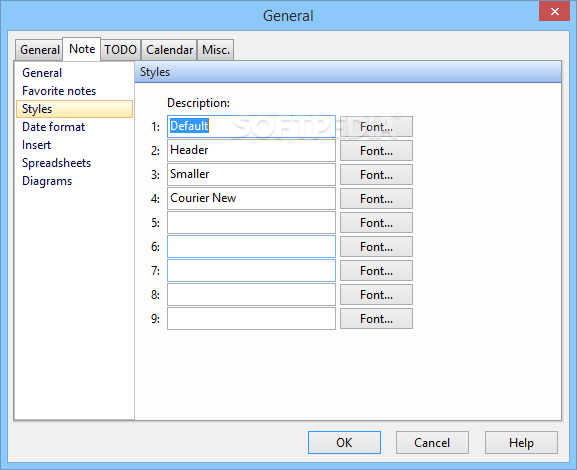Select the Misc. tab

[216, 50]
